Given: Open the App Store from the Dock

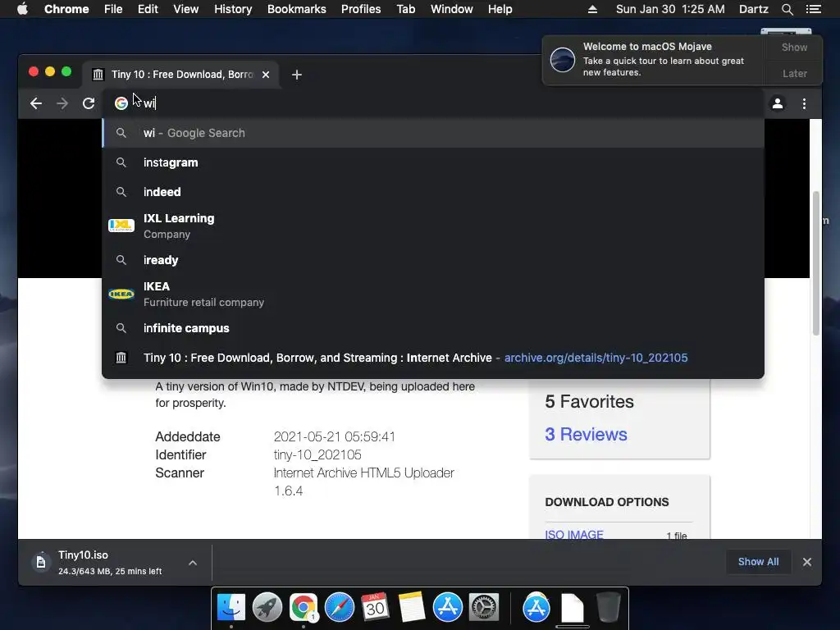Looking at the screenshot, I should coord(447,607).
